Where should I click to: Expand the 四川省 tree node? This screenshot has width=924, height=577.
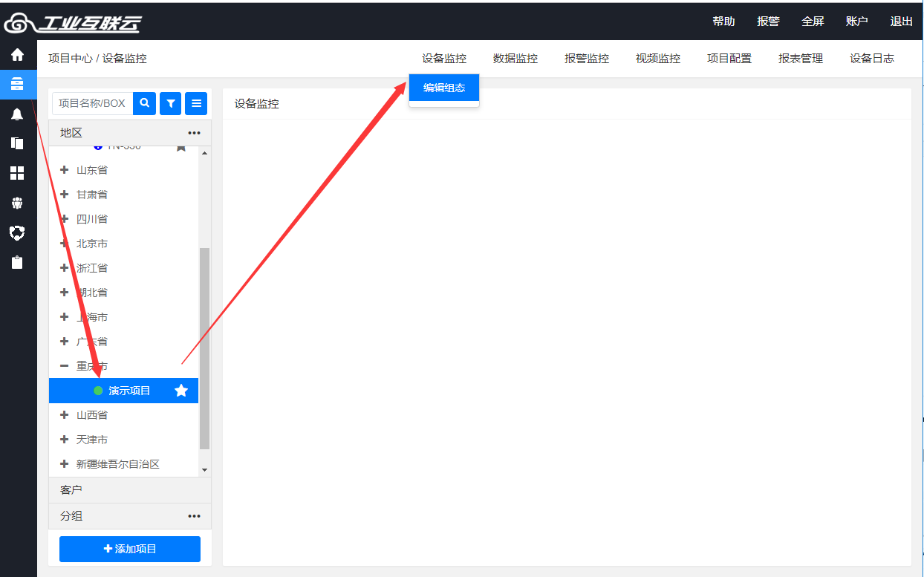pyautogui.click(x=64, y=219)
